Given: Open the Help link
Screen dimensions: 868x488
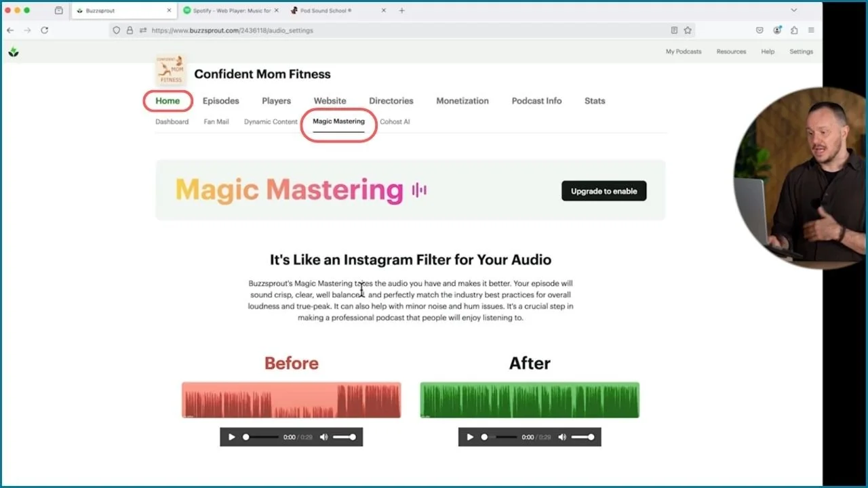Looking at the screenshot, I should [768, 52].
